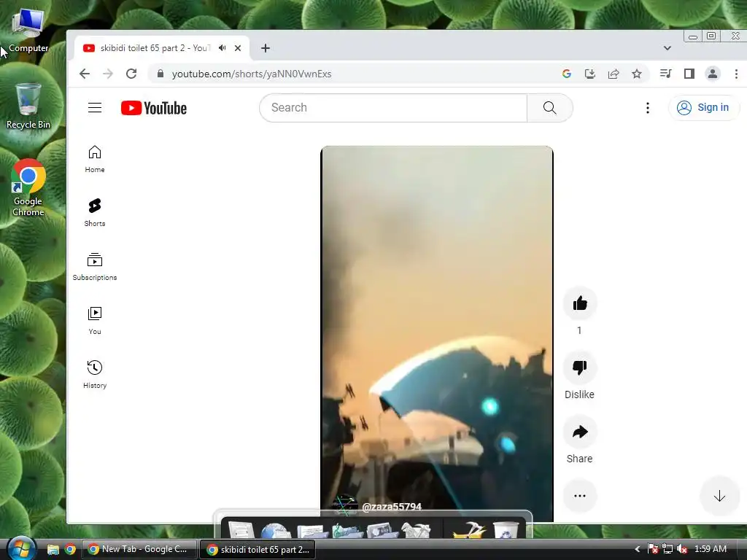Image resolution: width=747 pixels, height=560 pixels.
Task: Open Chrome media controls button
Action: 665,74
